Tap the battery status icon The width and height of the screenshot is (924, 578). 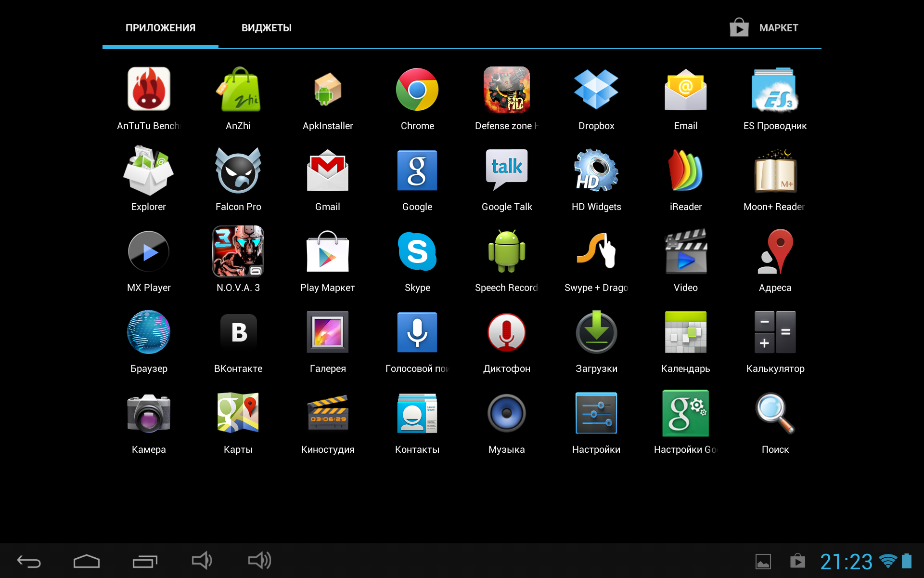click(x=907, y=561)
